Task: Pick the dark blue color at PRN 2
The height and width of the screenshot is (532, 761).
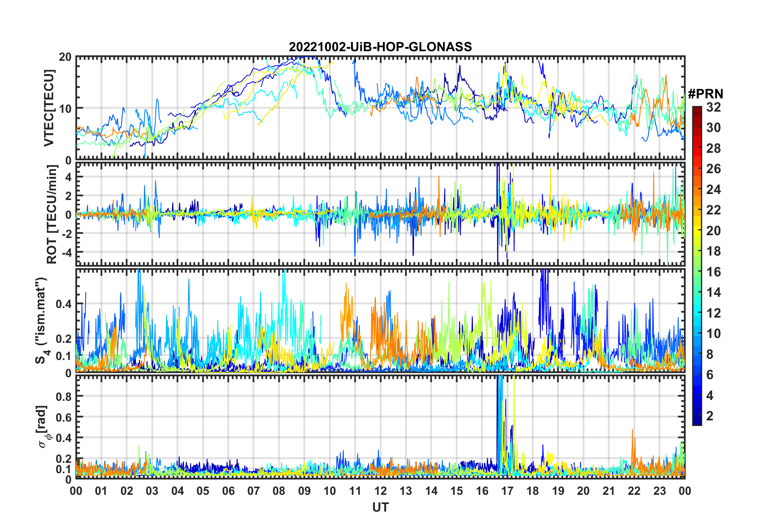Action: [x=697, y=416]
